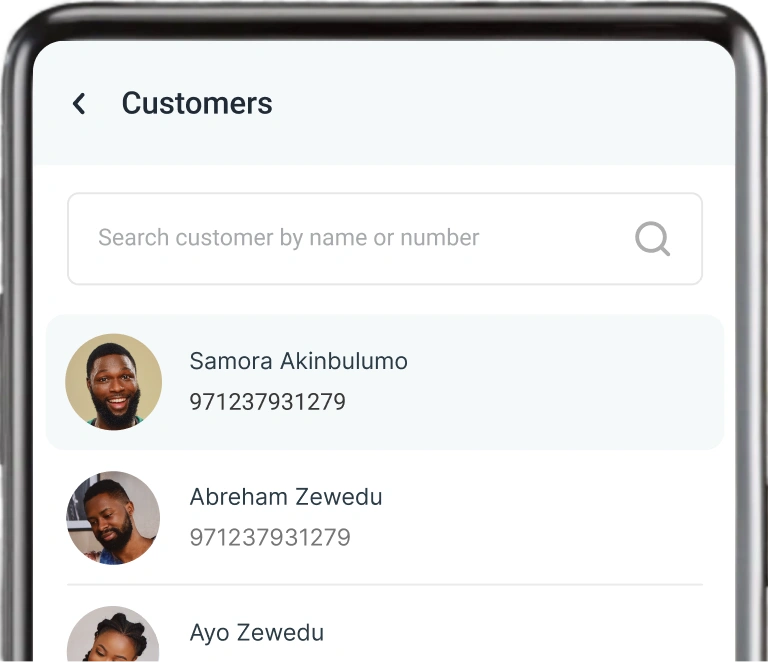
Task: Select the highlighted Samora customer card background
Action: [385, 382]
